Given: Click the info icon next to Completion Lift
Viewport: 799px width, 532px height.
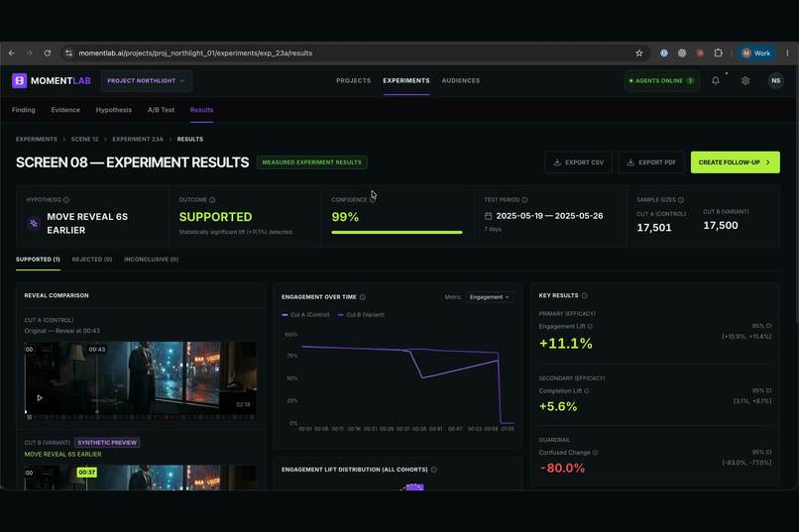Looking at the screenshot, I should (587, 391).
